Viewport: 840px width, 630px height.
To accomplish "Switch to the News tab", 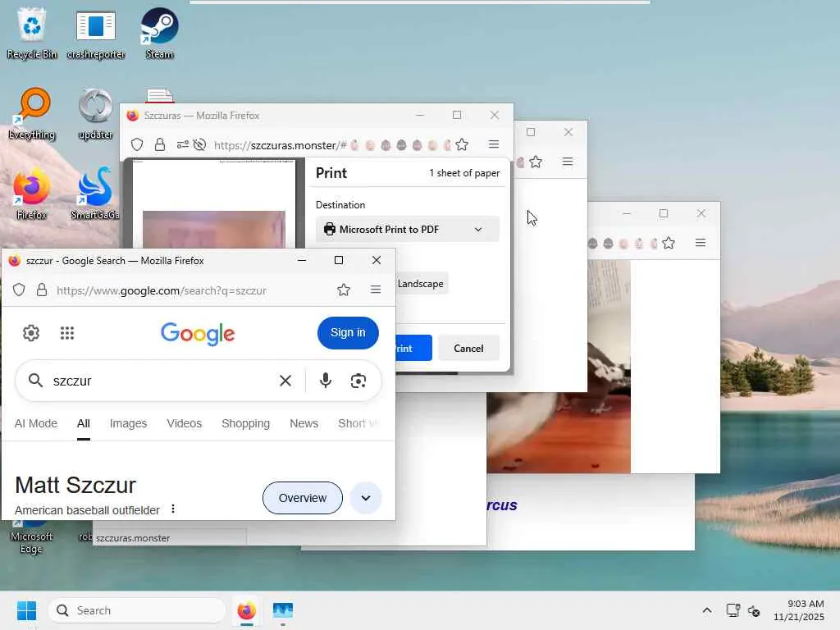I will click(x=304, y=423).
